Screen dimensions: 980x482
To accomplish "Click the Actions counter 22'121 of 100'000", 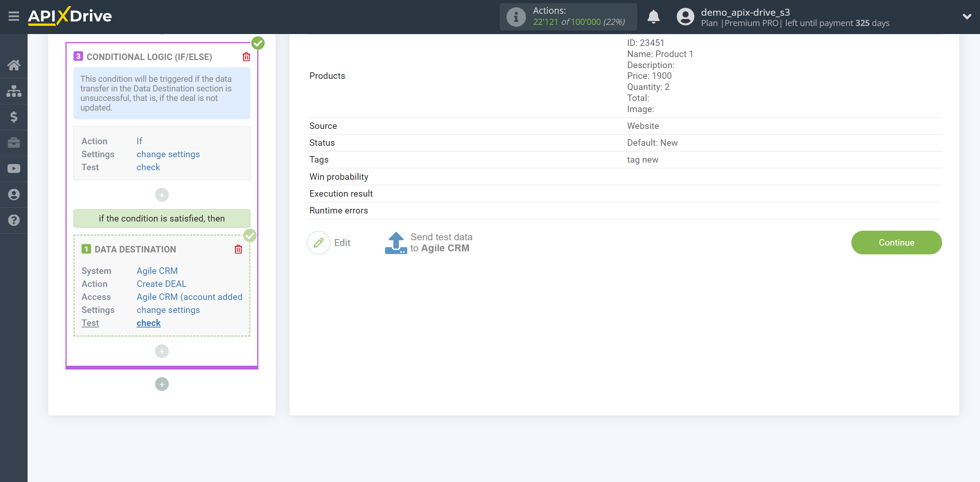I will coord(579,22).
